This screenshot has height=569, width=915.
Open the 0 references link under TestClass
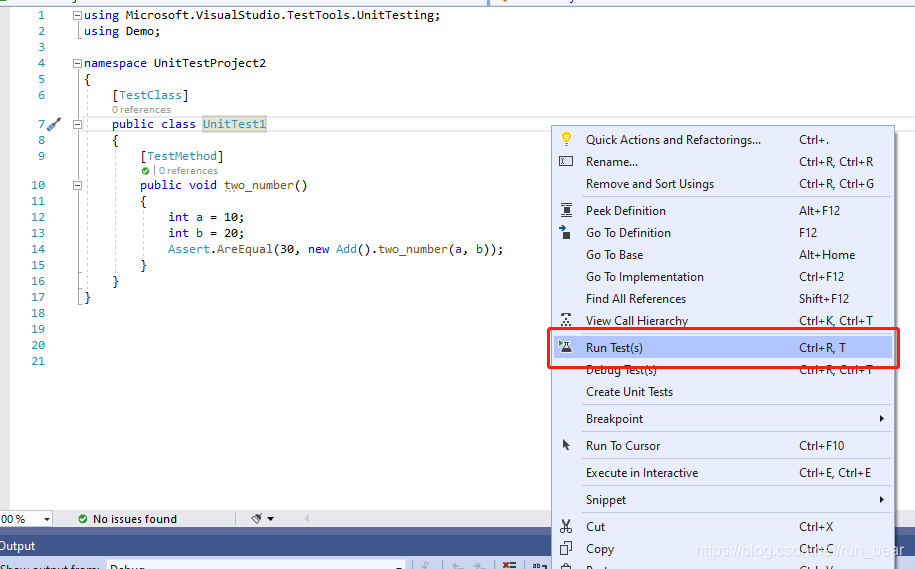click(x=141, y=110)
